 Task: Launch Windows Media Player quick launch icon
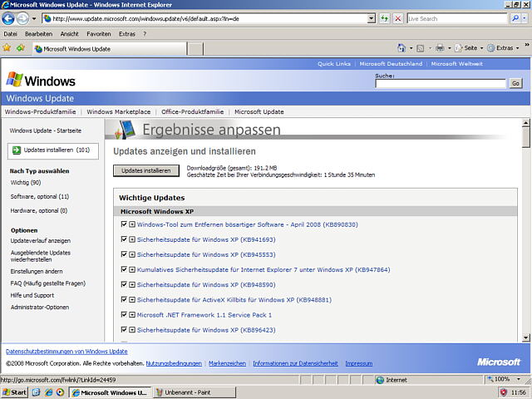[60, 392]
